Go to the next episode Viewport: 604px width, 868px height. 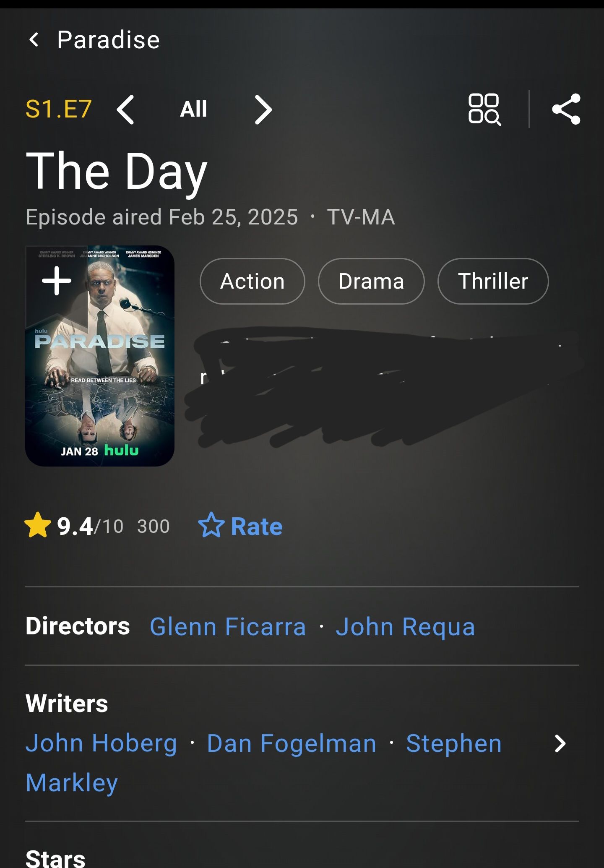click(263, 110)
